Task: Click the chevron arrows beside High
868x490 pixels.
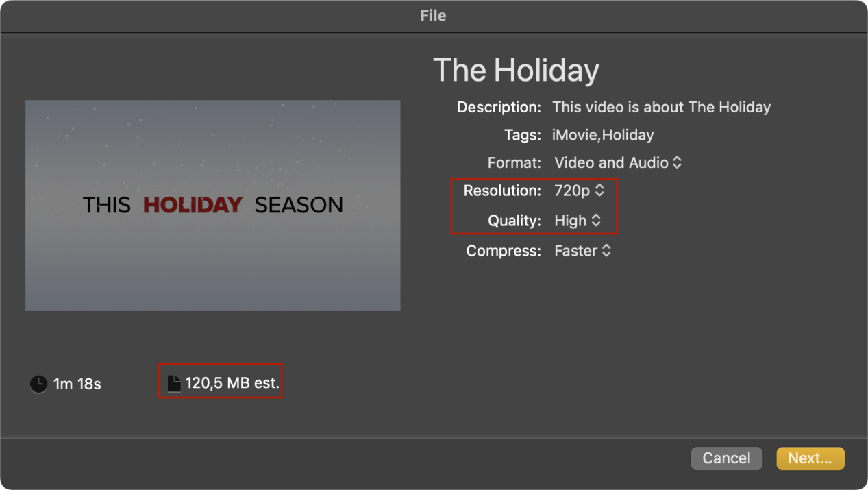Action: tap(596, 221)
